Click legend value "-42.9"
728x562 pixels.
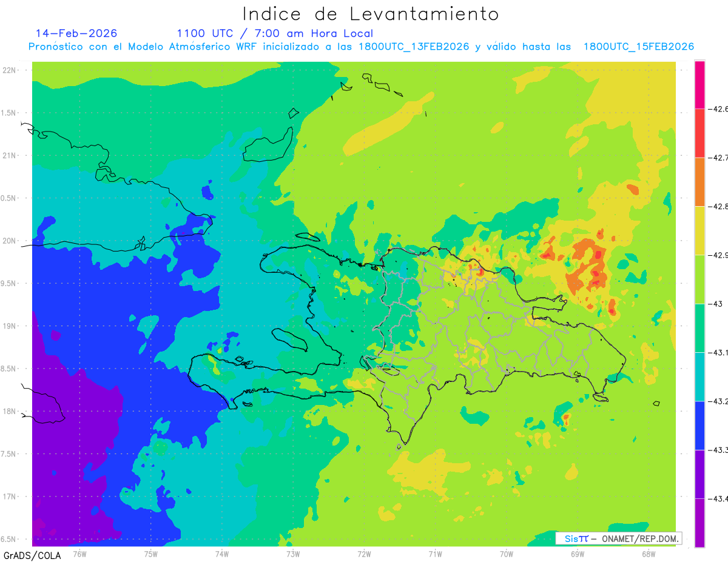click(x=719, y=255)
